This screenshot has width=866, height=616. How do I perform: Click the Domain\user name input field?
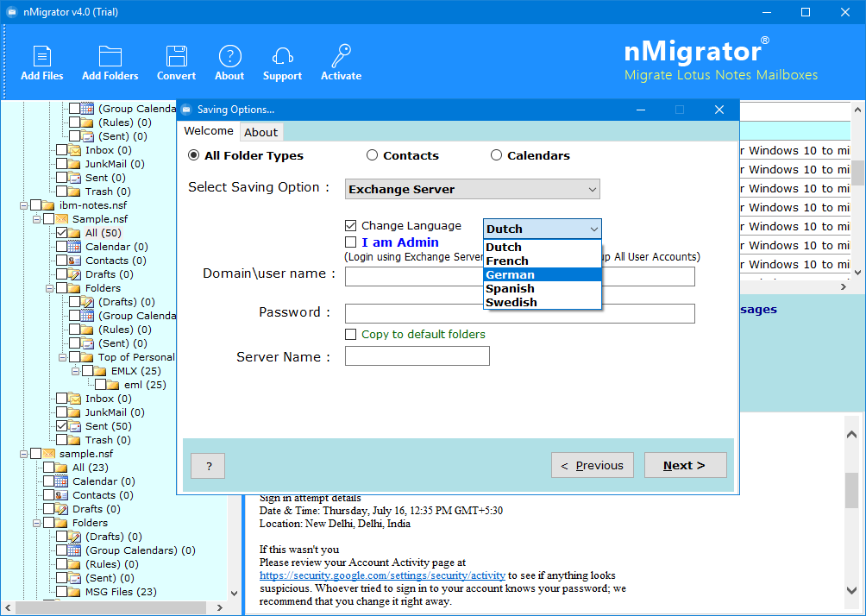pyautogui.click(x=520, y=276)
